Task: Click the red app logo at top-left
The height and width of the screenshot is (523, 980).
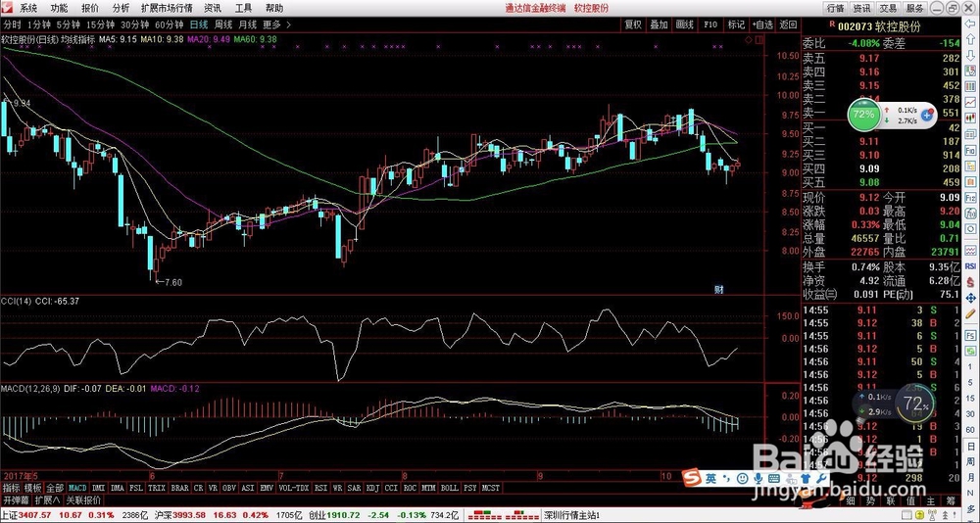Action: click(x=7, y=8)
